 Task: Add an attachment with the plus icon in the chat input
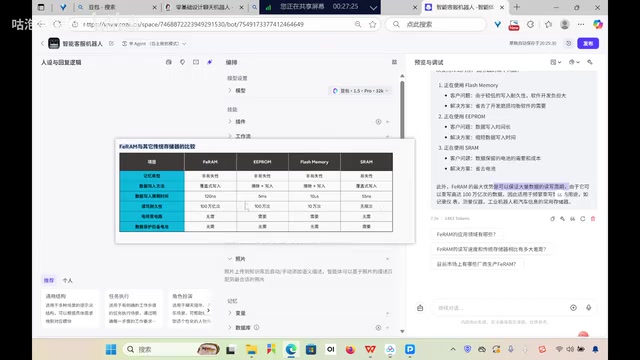click(x=573, y=308)
